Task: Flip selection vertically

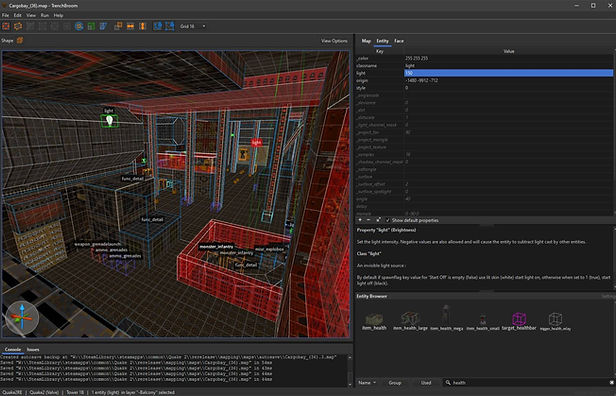Action: click(143, 26)
